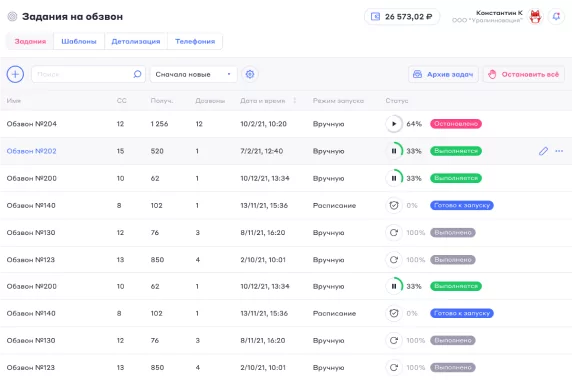
Task: Click the search magnifier icon
Action: click(x=137, y=74)
